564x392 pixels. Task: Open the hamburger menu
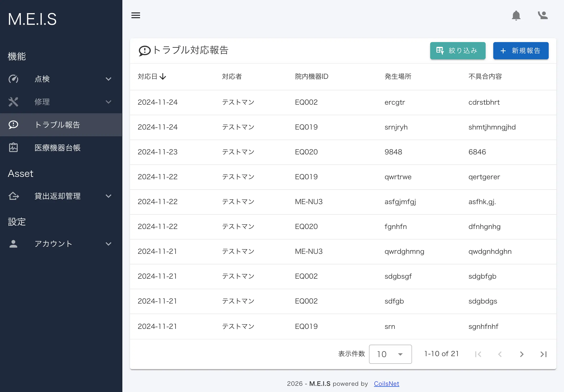(136, 15)
